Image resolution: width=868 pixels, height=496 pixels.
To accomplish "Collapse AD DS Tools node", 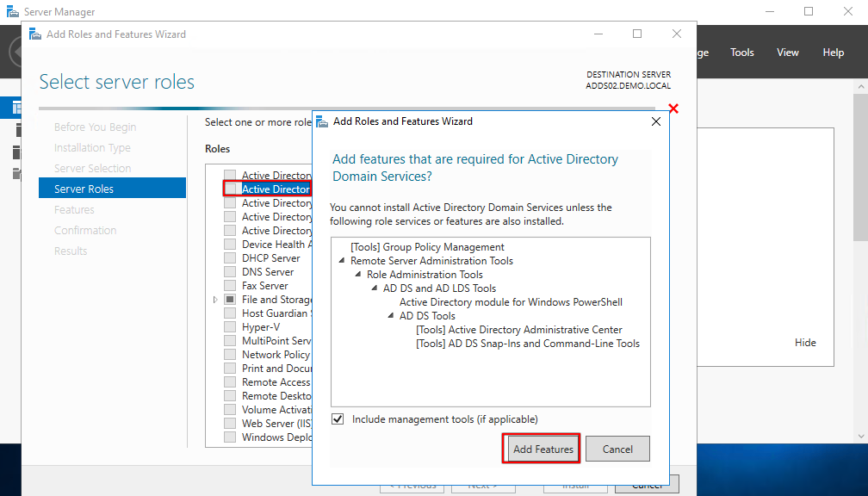I will tap(391, 315).
